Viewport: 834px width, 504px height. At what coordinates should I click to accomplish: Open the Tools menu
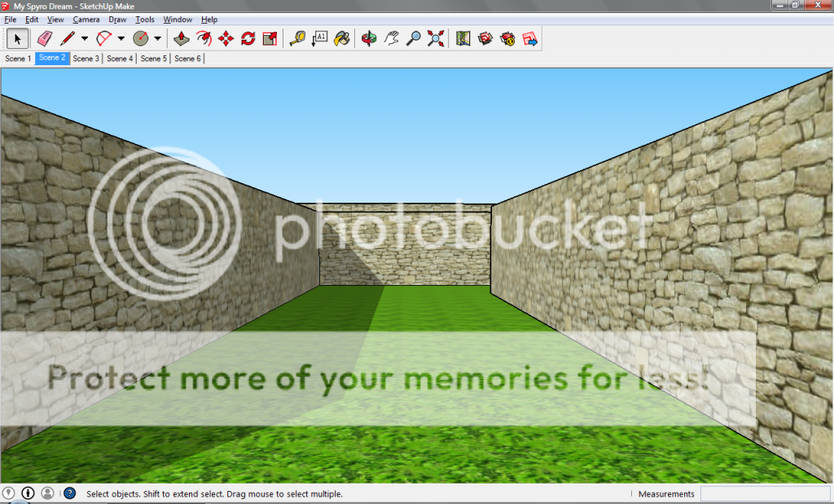tap(145, 20)
